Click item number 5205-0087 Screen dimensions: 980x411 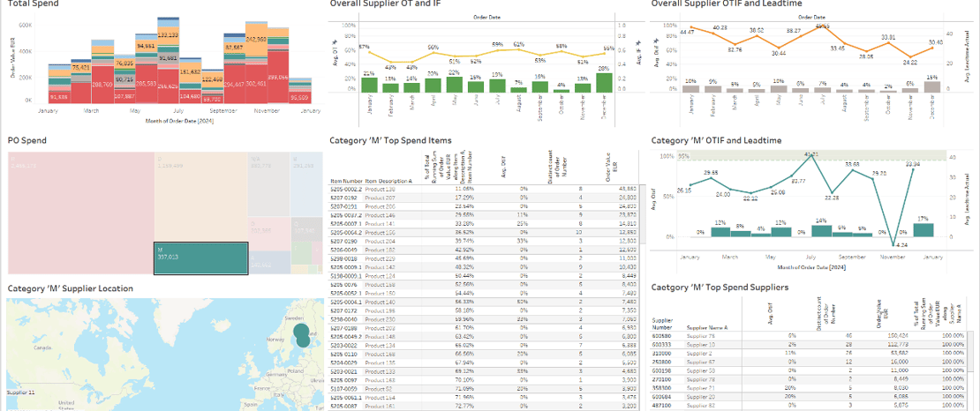343,406
